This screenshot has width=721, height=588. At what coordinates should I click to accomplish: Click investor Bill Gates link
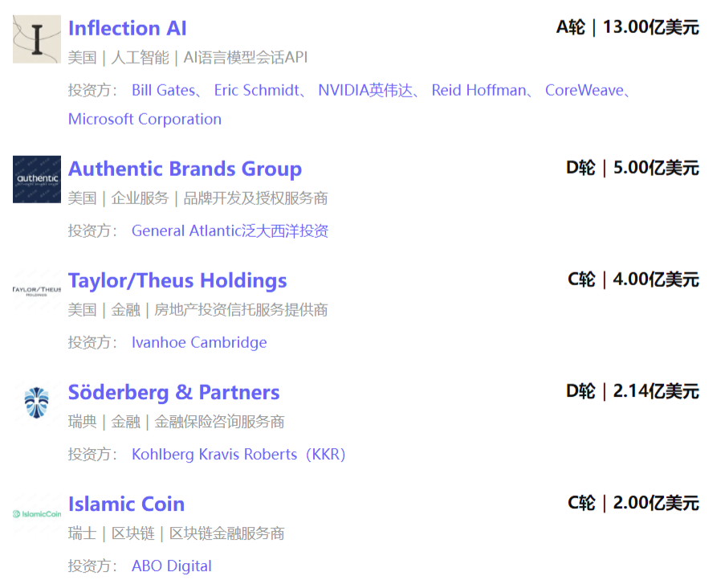pyautogui.click(x=163, y=90)
